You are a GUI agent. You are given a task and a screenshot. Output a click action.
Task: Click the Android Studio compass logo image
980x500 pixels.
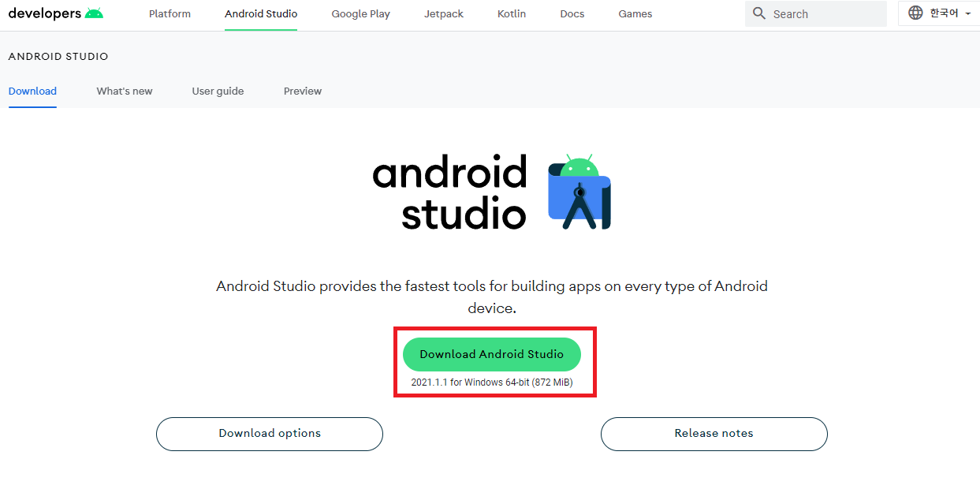coord(579,192)
